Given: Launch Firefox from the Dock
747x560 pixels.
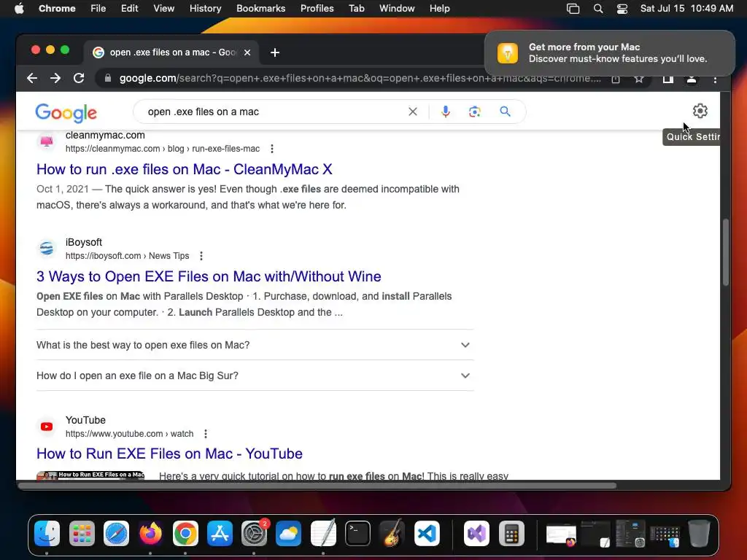Looking at the screenshot, I should click(150, 533).
